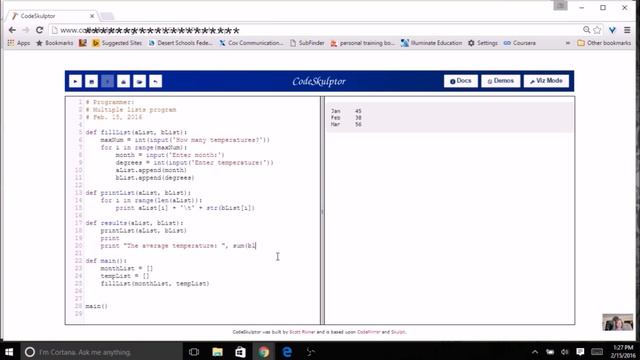Go forward with the browser forward arrow
This screenshot has width=640, height=360.
click(25, 30)
